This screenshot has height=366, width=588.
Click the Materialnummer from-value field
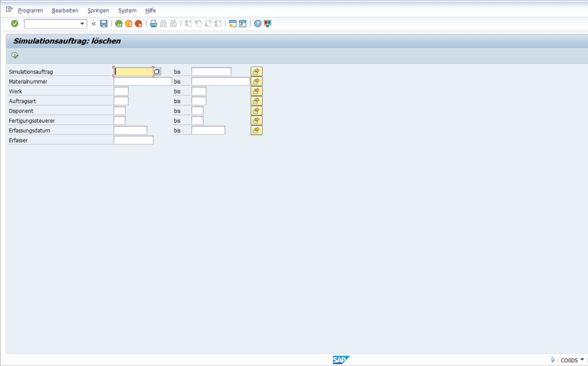(x=143, y=81)
